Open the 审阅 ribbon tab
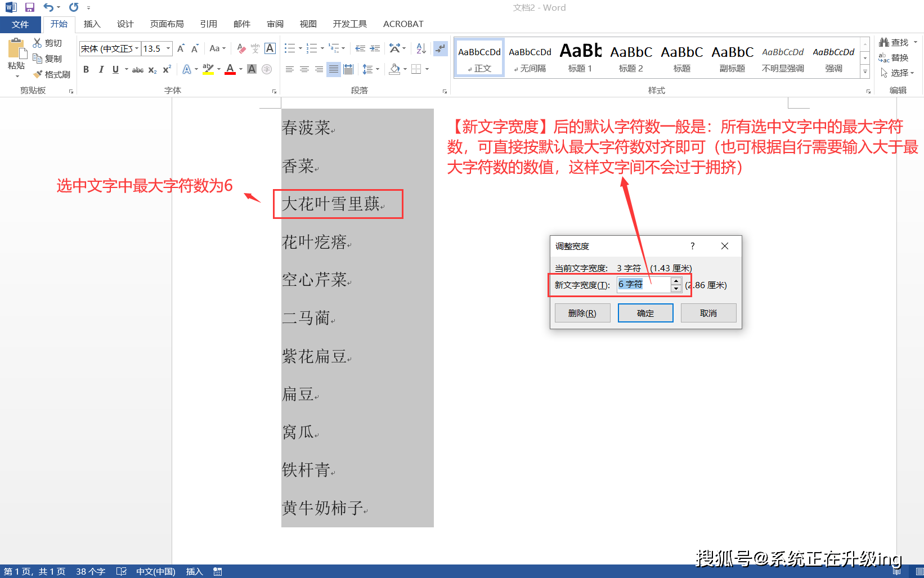The height and width of the screenshot is (578, 924). click(275, 24)
